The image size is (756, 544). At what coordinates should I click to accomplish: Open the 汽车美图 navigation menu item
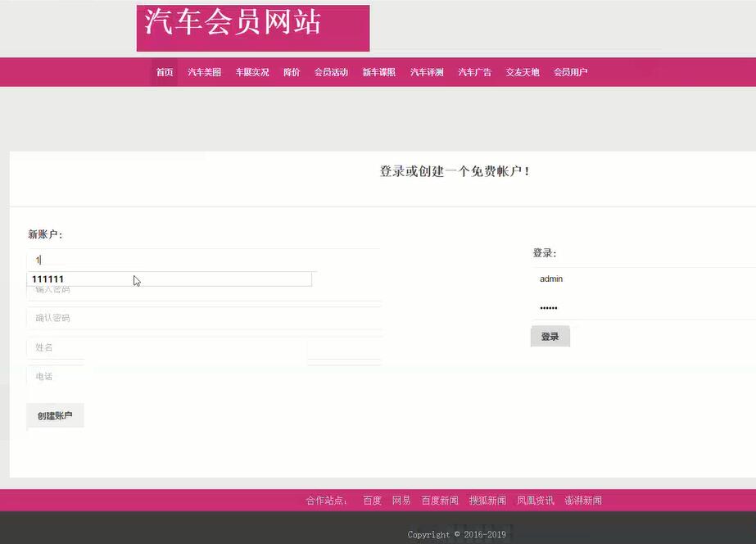point(203,72)
